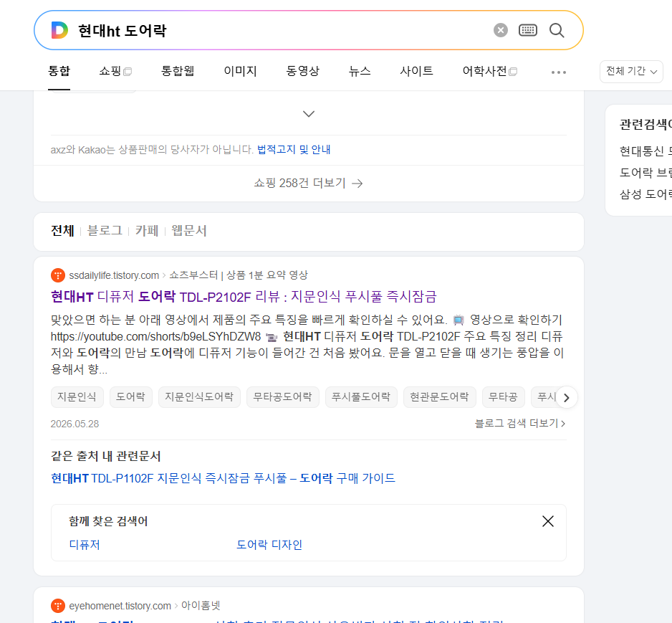This screenshot has height=623, width=672.
Task: Open 현대HT TDL-P1102F 구매 가이드 link
Action: click(223, 478)
